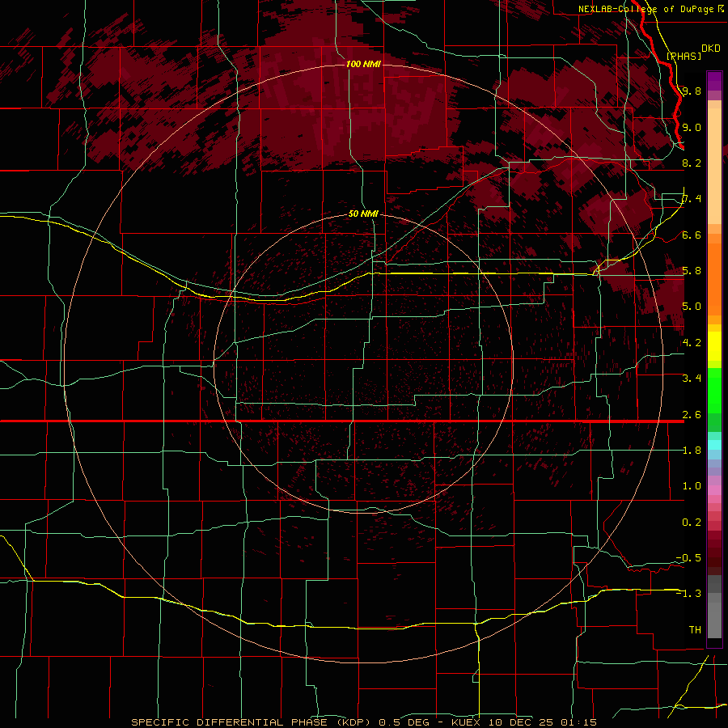Click the 01:15 timestamp in the caption
The height and width of the screenshot is (728, 728).
coord(578,722)
